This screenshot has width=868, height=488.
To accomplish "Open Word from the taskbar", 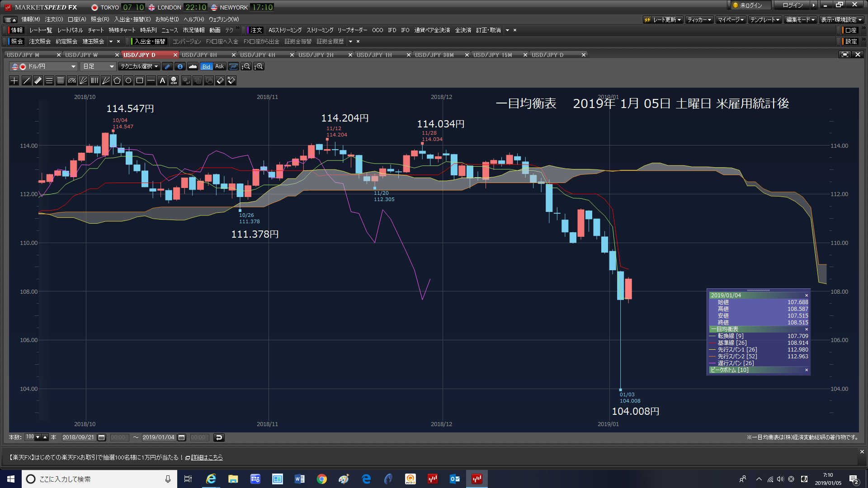I will pyautogui.click(x=299, y=479).
